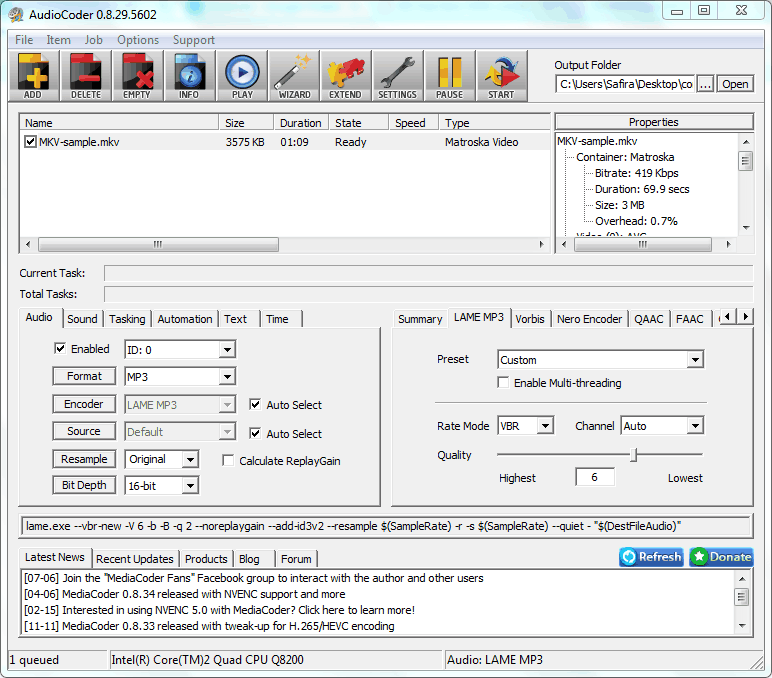Open the Nero Encoder tab
Screen dimensions: 772x678
[589, 319]
